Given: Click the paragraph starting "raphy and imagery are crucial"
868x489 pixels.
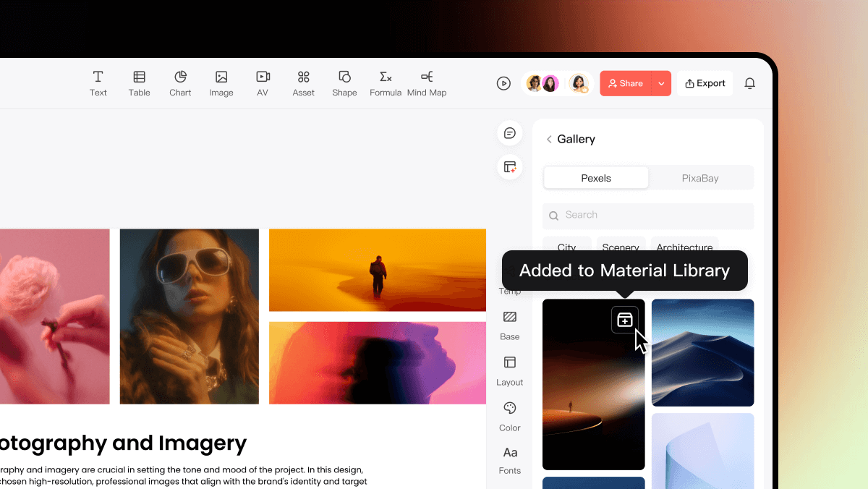Looking at the screenshot, I should [184, 475].
